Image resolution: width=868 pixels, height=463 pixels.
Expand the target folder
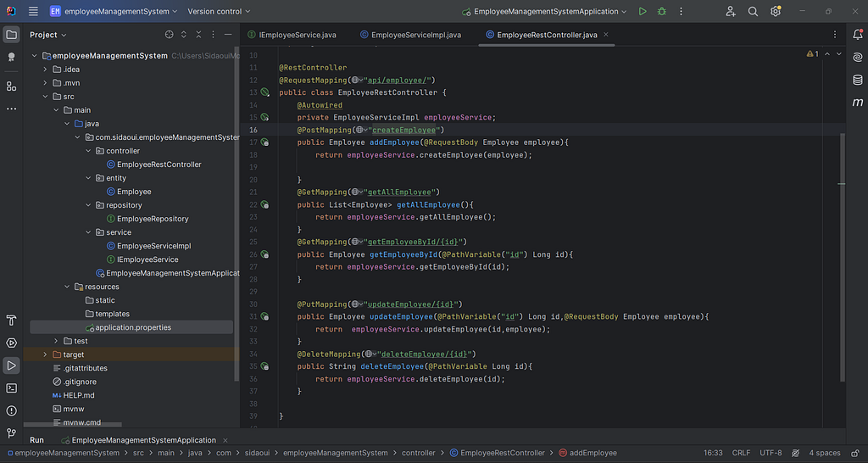pos(46,354)
